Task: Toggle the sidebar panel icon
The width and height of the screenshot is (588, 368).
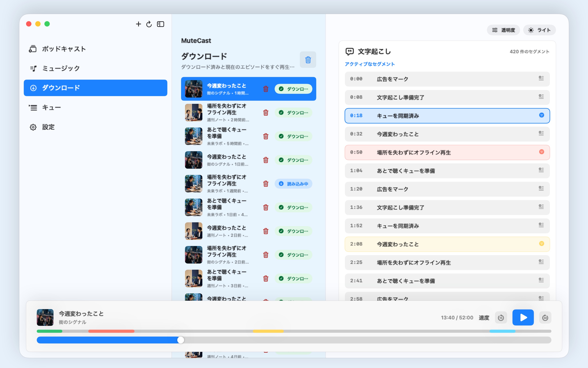Action: point(161,24)
